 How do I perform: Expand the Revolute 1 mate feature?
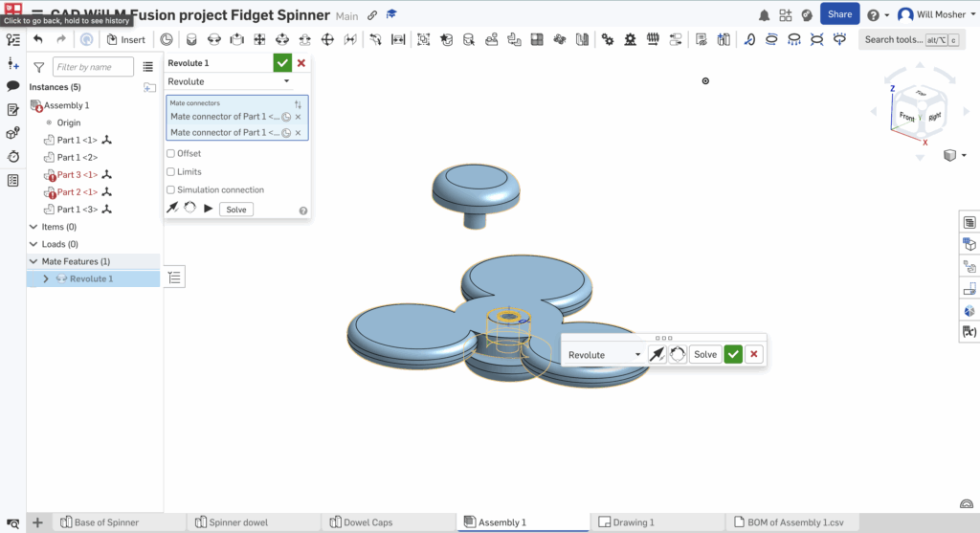pyautogui.click(x=45, y=278)
